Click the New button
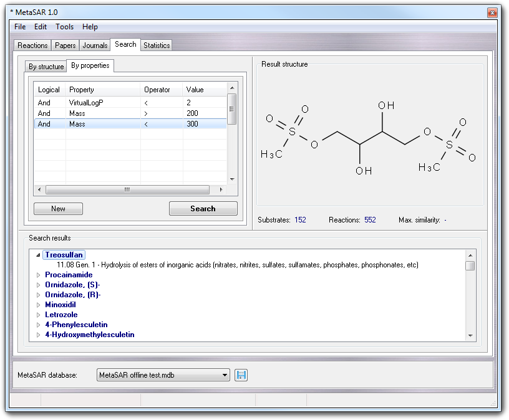The height and width of the screenshot is (420, 509). tap(58, 209)
